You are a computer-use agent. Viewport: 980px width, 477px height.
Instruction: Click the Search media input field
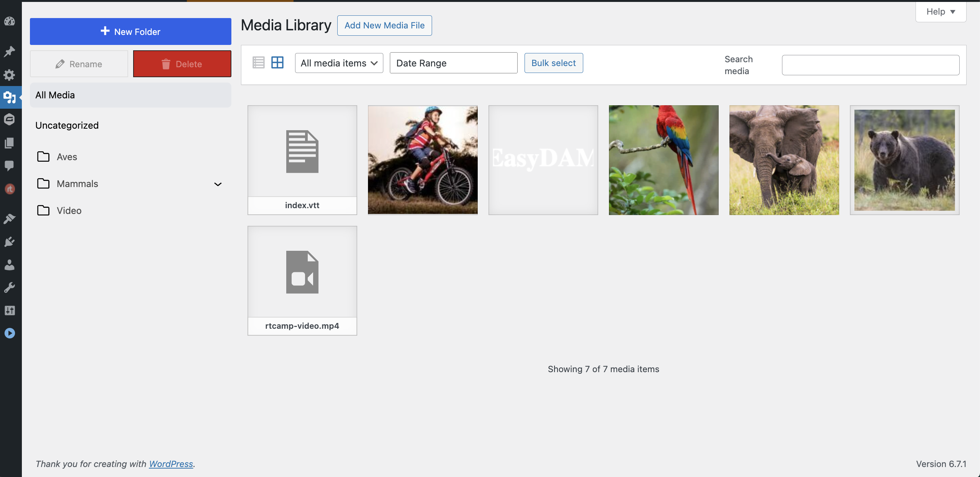[x=870, y=65]
